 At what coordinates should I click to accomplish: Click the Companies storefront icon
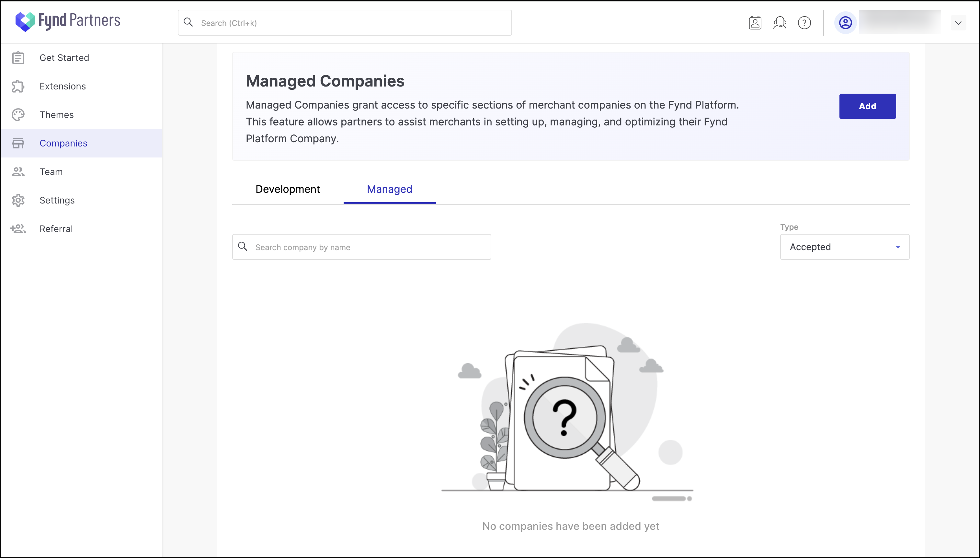click(18, 143)
